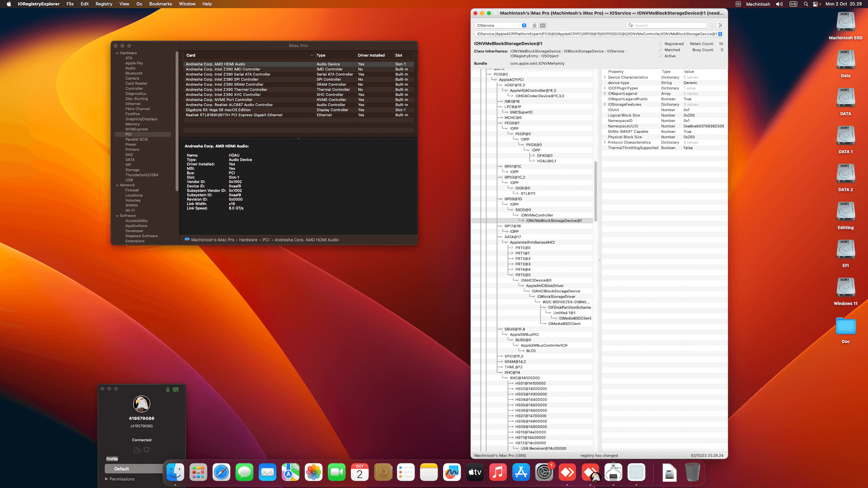
Task: Toggle the inspector pane icon at top right
Action: point(720,25)
